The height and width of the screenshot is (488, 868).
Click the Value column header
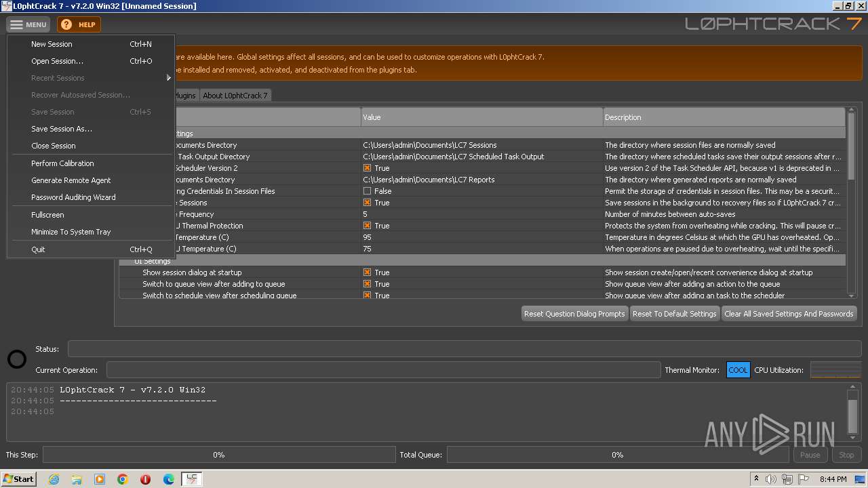[x=482, y=117]
